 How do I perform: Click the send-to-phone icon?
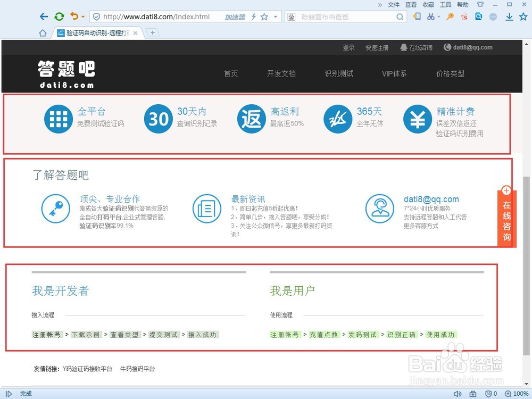point(417,16)
